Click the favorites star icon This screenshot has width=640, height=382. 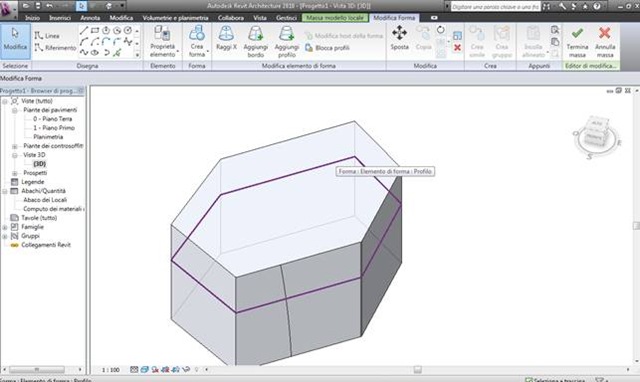point(585,6)
